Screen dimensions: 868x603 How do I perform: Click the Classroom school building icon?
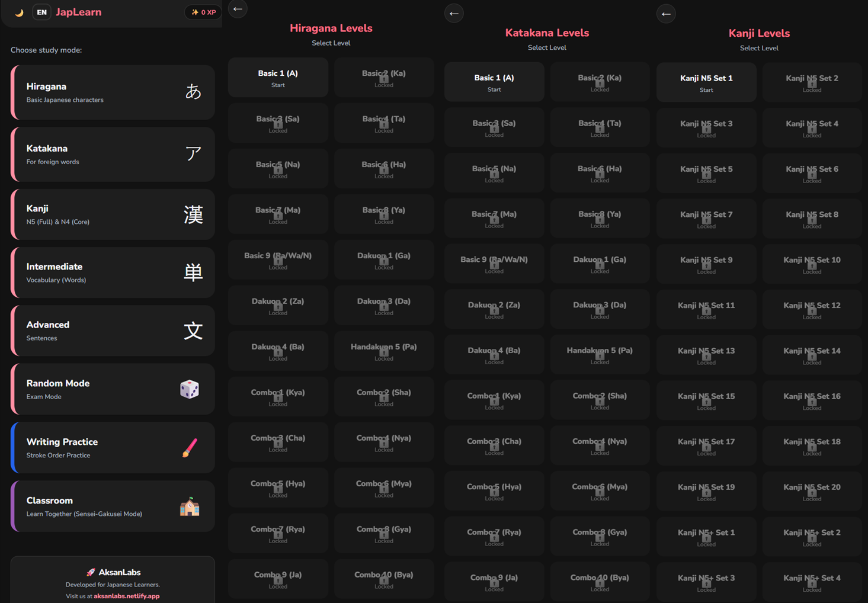click(x=190, y=506)
